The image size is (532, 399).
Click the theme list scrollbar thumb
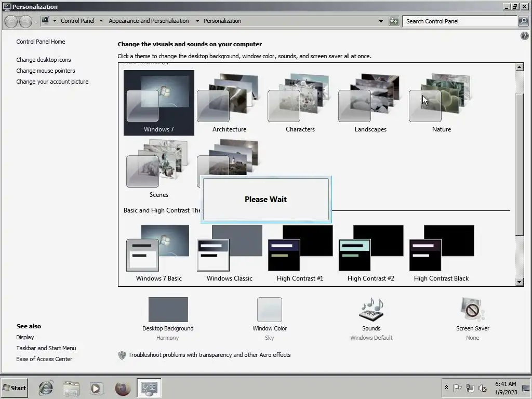(x=519, y=164)
